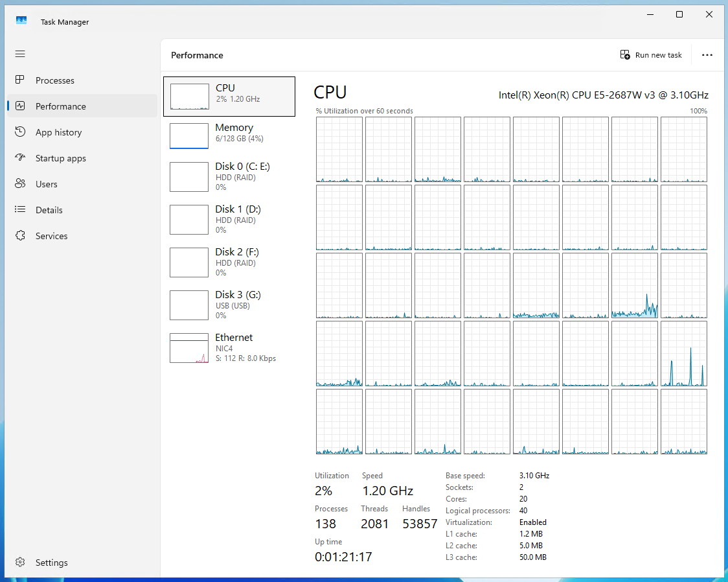728x582 pixels.
Task: Click the Performance page heading
Action: click(197, 55)
